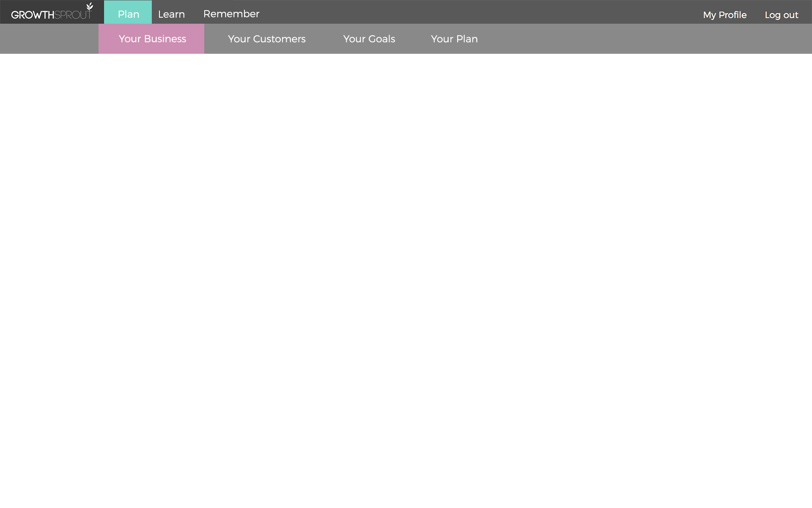Choose Learn in the top navigation
812x508 pixels.
171,14
